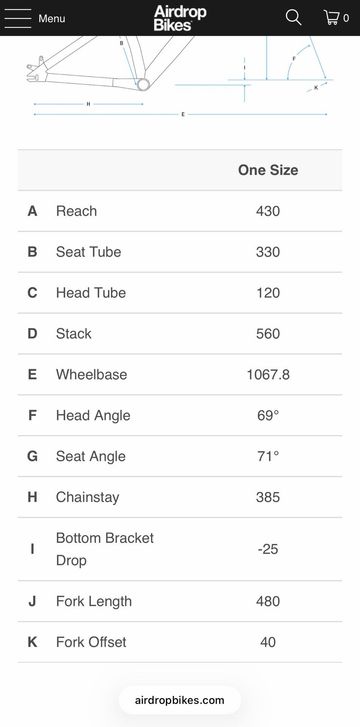Open the airdropbikes.com address pill
The width and height of the screenshot is (360, 727).
click(180, 700)
